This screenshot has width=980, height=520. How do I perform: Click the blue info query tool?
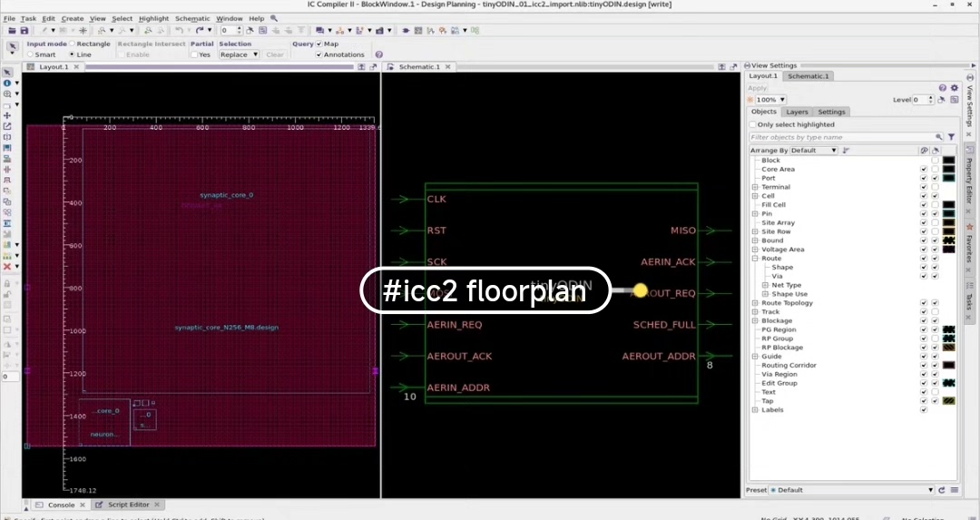(x=7, y=83)
